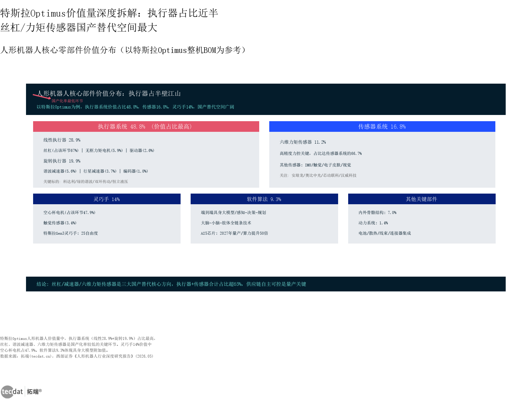This screenshot has width=532, height=399.
Task: Click the red label 国产化率最低环节
Action: pyautogui.click(x=67, y=101)
